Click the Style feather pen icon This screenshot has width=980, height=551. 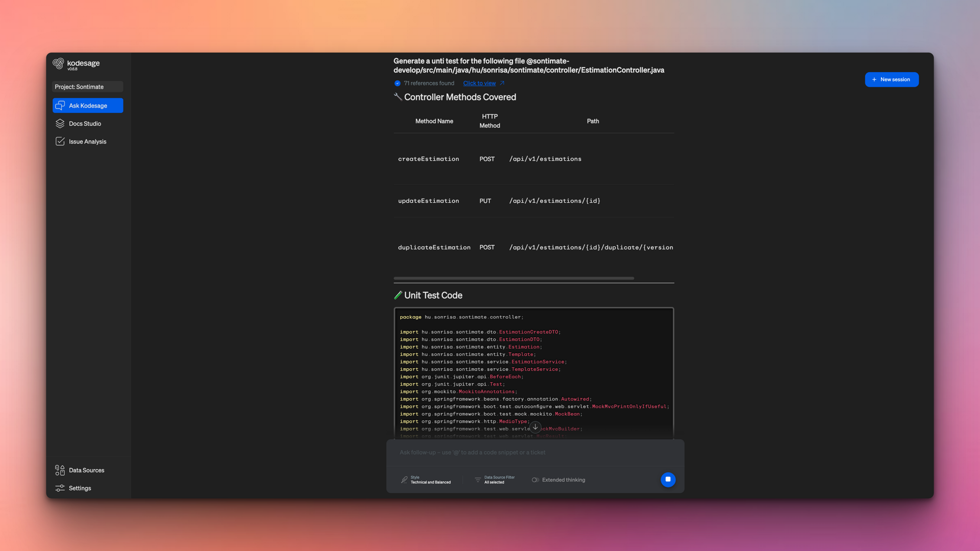point(404,480)
